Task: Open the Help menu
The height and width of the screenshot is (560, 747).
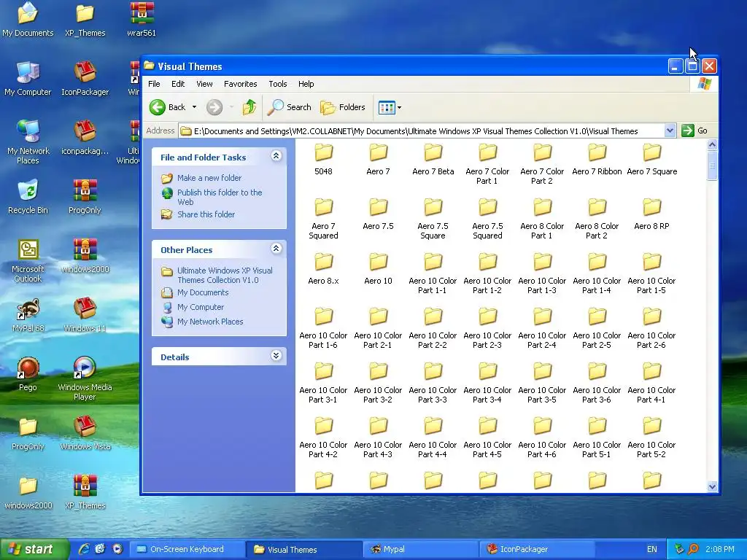Action: coord(306,84)
